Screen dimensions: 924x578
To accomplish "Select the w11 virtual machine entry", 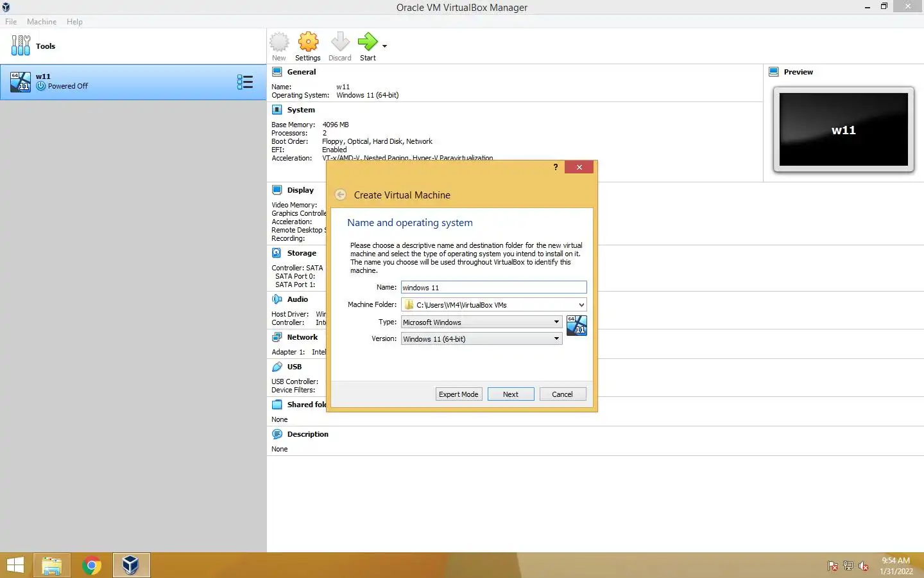I will pyautogui.click(x=133, y=82).
